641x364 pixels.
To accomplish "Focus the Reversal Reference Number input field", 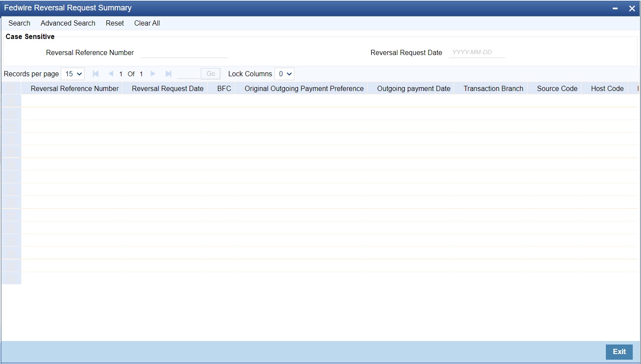I will point(184,52).
